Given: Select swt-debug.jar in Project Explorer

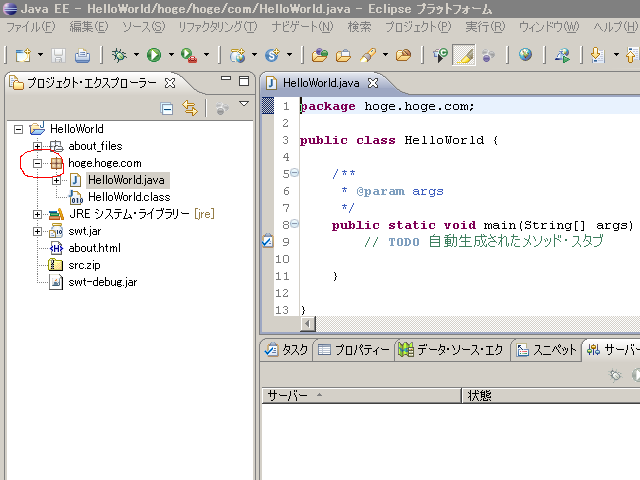Looking at the screenshot, I should tap(102, 282).
